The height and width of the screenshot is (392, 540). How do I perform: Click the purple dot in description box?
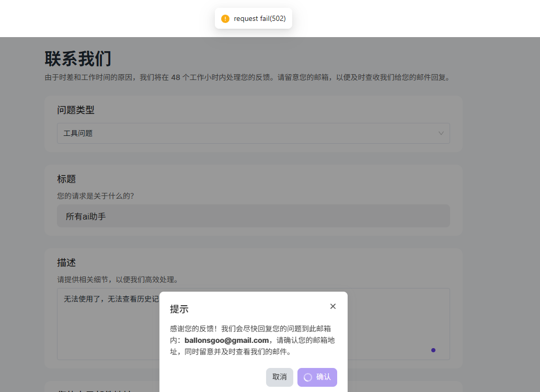tap(433, 350)
